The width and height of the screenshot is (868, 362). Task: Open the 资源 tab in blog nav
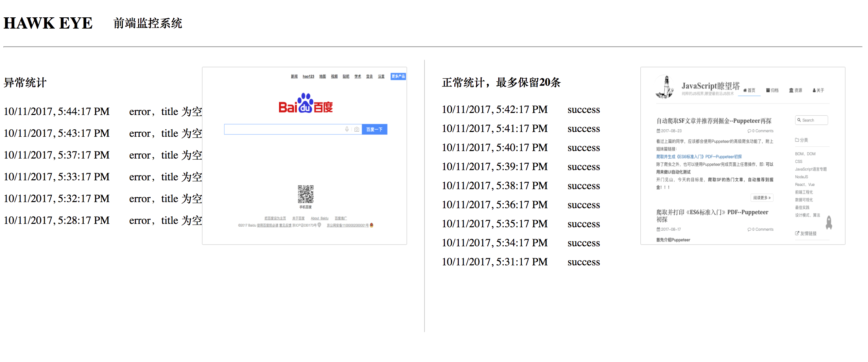pyautogui.click(x=796, y=90)
